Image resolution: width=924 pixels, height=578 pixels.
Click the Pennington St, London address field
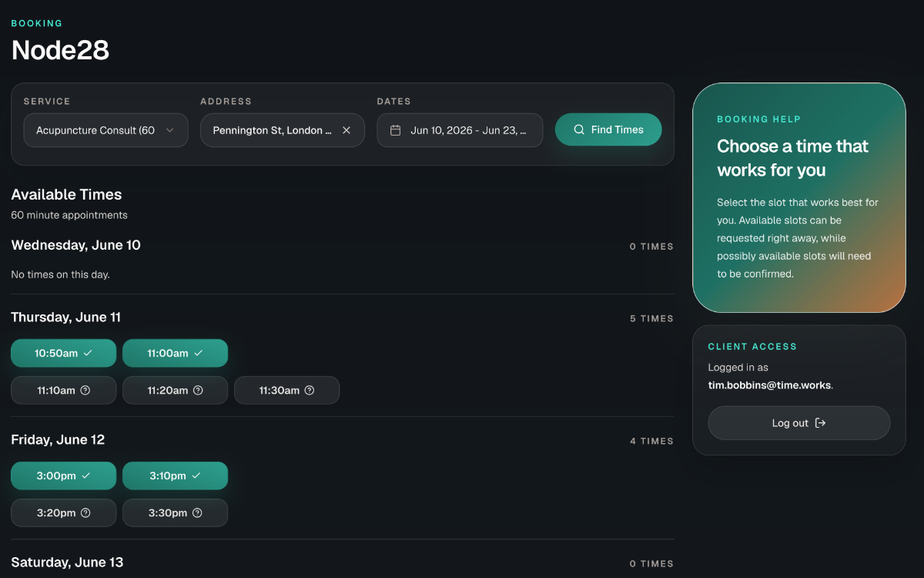pyautogui.click(x=282, y=130)
